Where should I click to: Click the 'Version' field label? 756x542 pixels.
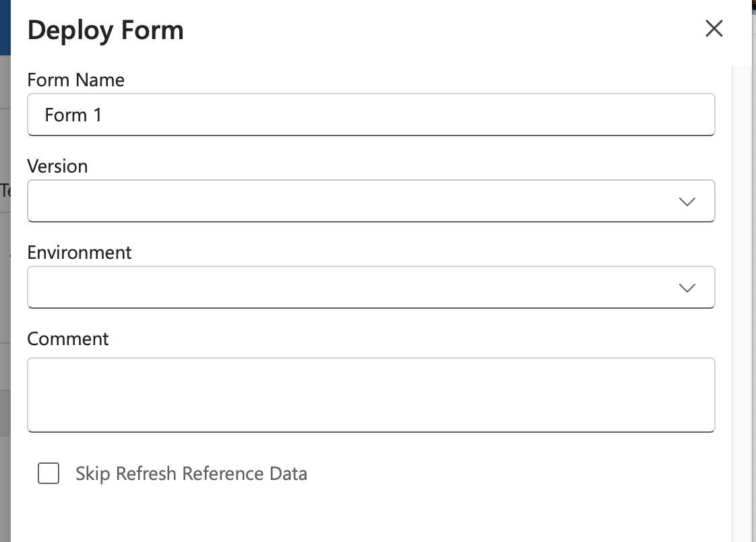(57, 166)
